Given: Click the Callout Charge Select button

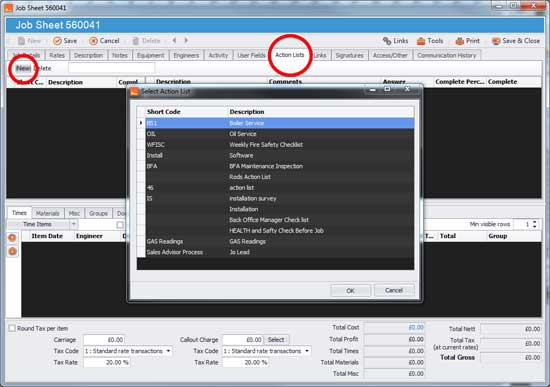Looking at the screenshot, I should (276, 340).
